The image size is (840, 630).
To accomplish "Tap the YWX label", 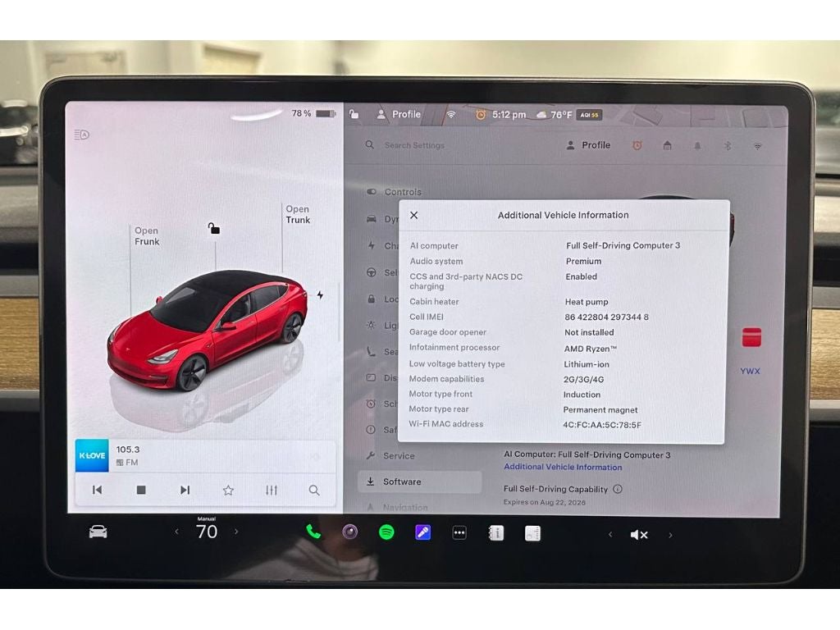I will coord(750,371).
